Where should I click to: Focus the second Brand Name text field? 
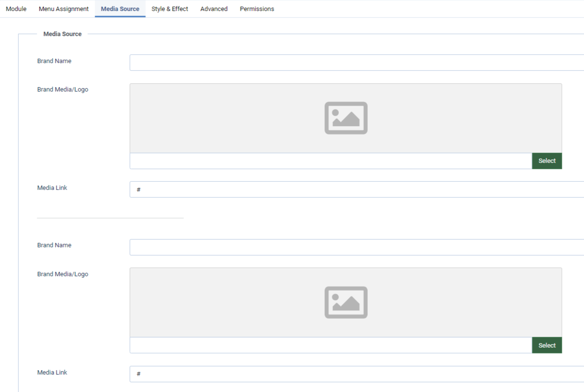pos(356,247)
